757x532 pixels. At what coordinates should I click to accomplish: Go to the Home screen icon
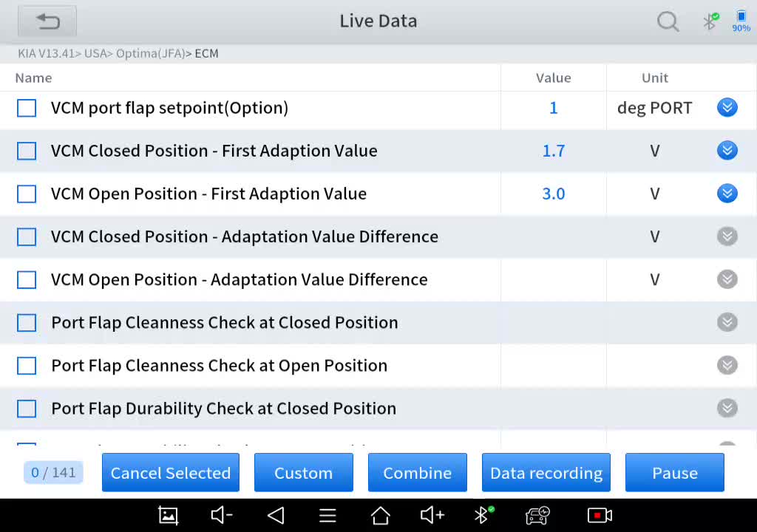click(x=381, y=516)
